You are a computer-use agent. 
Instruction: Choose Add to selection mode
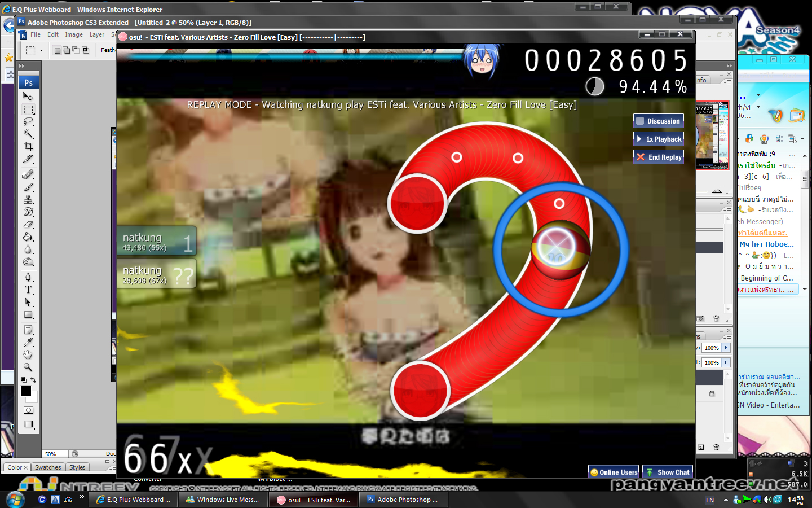click(x=67, y=50)
